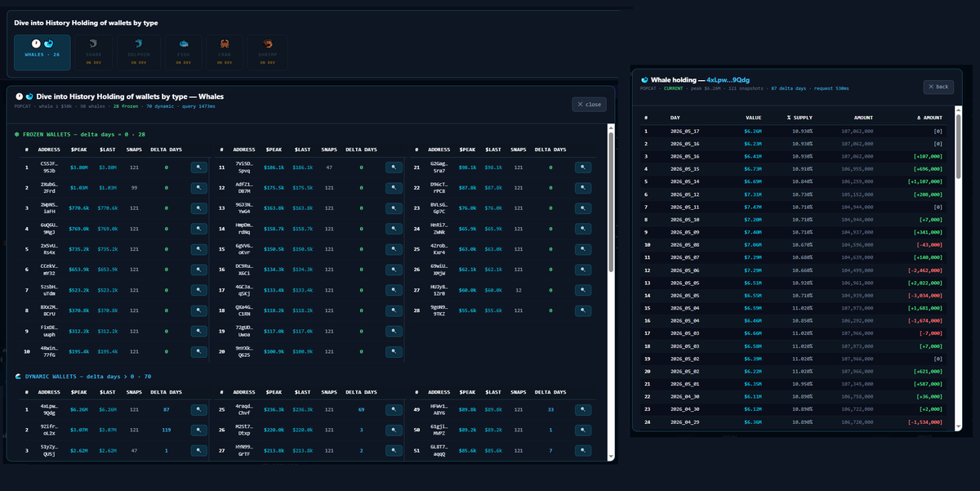Open magnifier for dynamic wallet 61gji…MVPZ
Viewport: 980px width, 491px height.
[583, 431]
